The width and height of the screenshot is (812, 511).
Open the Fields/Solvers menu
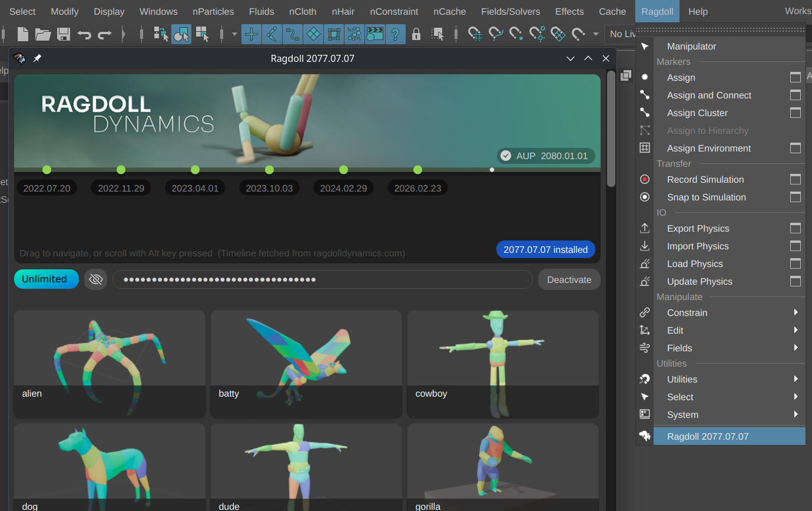tap(509, 11)
